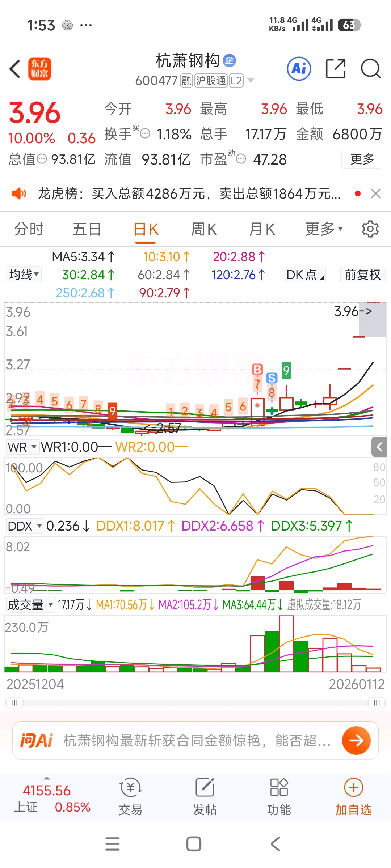Tap the L2 level tag
The width and height of the screenshot is (391, 868).
tap(236, 81)
